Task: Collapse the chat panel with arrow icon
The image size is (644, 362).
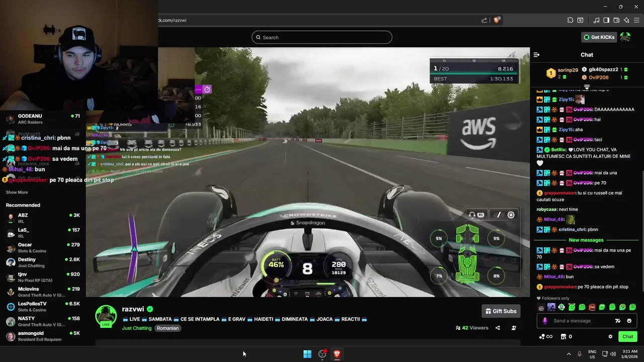Action: click(x=536, y=55)
